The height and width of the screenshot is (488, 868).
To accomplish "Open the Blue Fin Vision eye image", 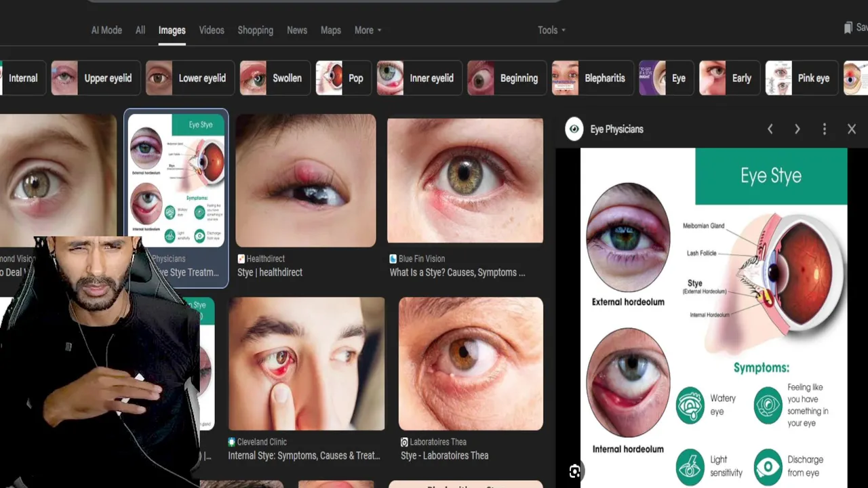I will click(465, 180).
